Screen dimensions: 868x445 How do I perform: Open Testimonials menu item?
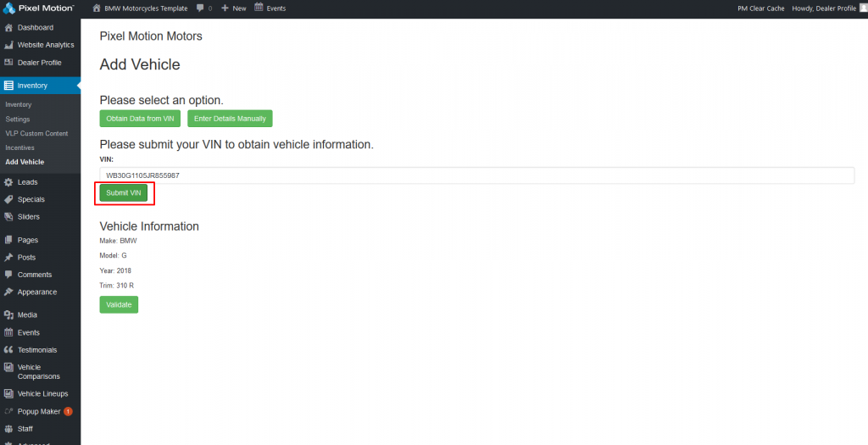(x=37, y=350)
